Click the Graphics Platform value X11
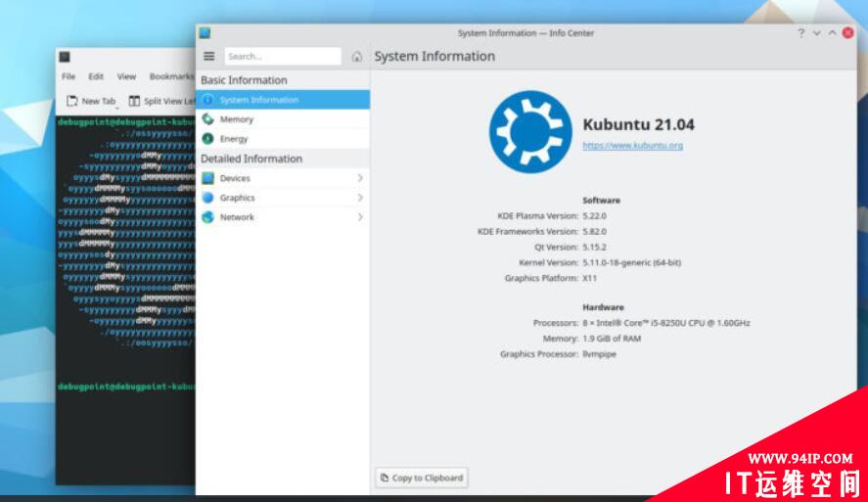Image resolution: width=868 pixels, height=502 pixels. [x=589, y=278]
